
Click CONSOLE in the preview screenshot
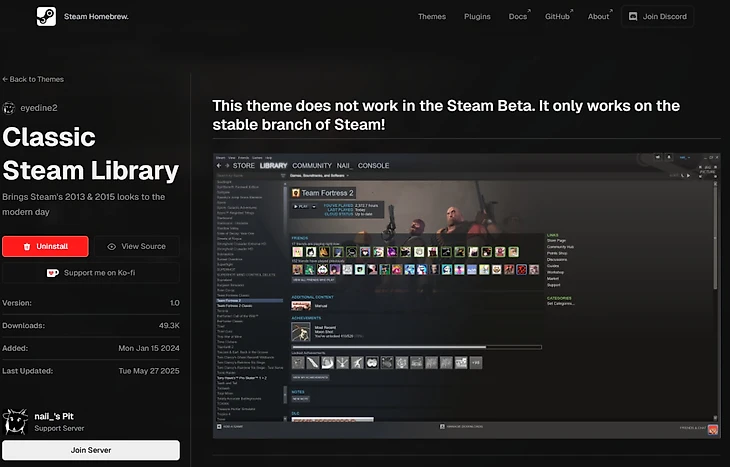click(373, 166)
